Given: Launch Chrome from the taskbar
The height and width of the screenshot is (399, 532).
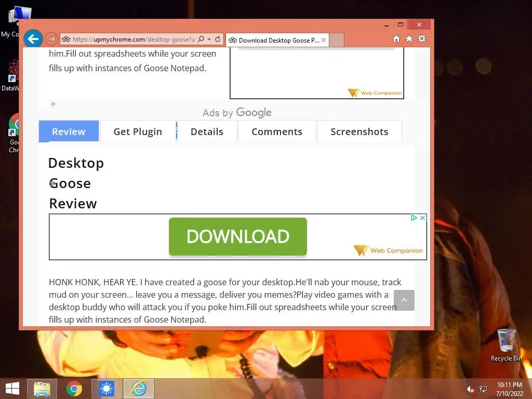Looking at the screenshot, I should [74, 389].
